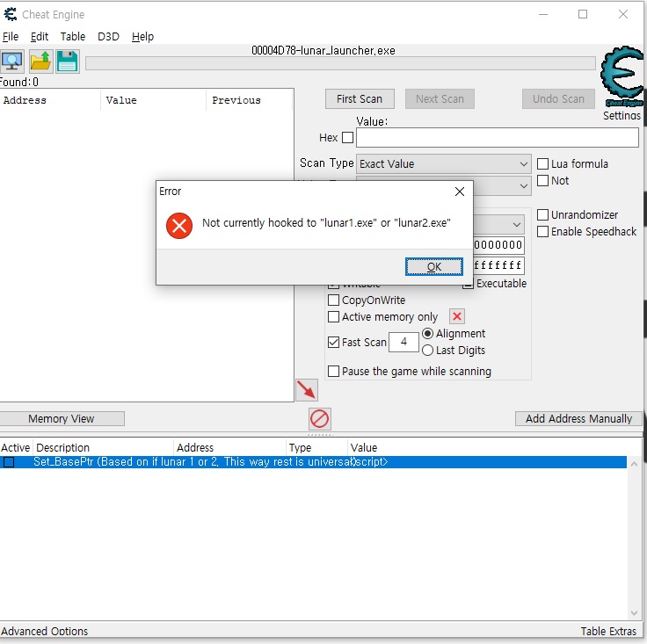This screenshot has height=644, width=647.
Task: Click the Cheat Engine logo for settings
Action: coord(622,76)
